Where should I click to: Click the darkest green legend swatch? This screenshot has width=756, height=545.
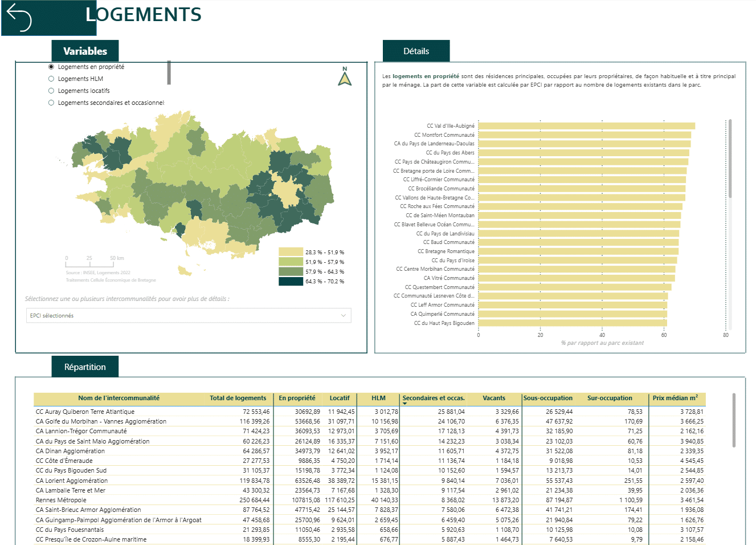291,281
